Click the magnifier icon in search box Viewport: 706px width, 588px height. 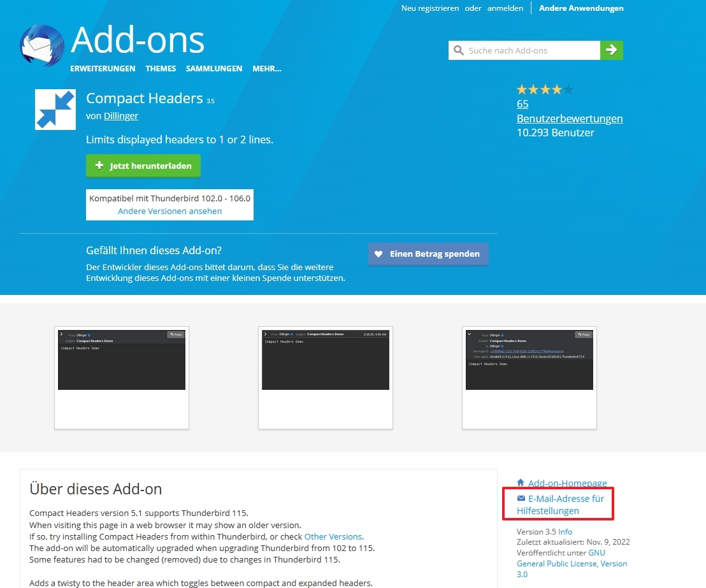[458, 50]
